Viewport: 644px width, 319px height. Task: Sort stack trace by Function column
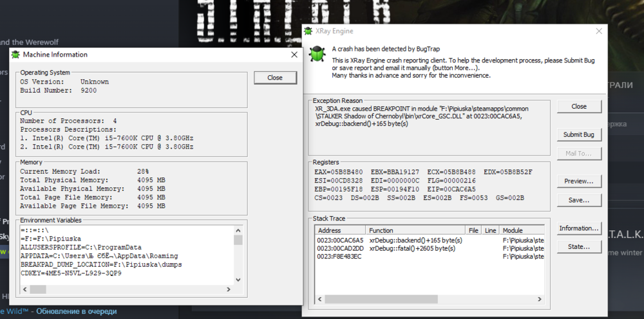click(415, 230)
